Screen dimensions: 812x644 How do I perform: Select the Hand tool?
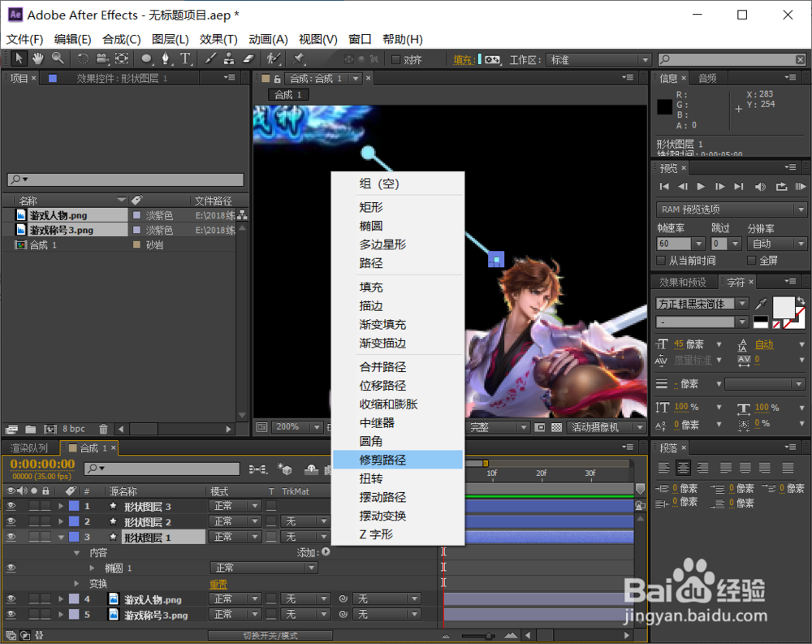click(38, 58)
